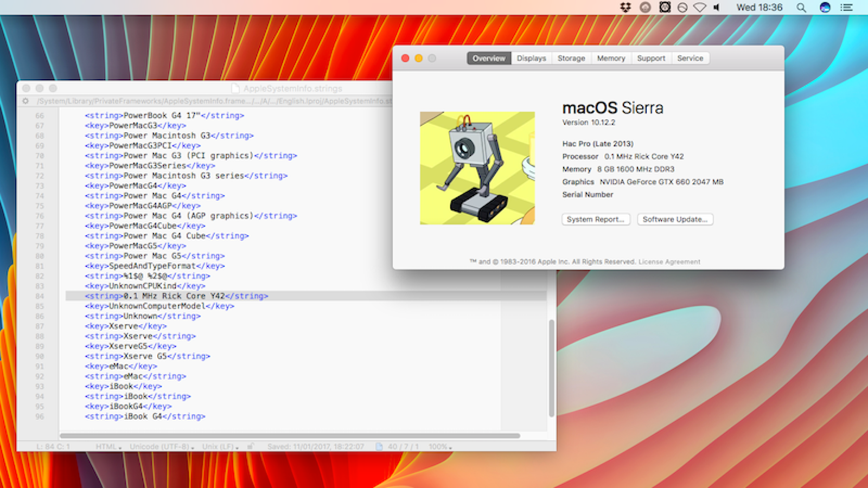Click the line with key PowerMacG3PCI
Image resolution: width=868 pixels, height=488 pixels.
coord(143,145)
